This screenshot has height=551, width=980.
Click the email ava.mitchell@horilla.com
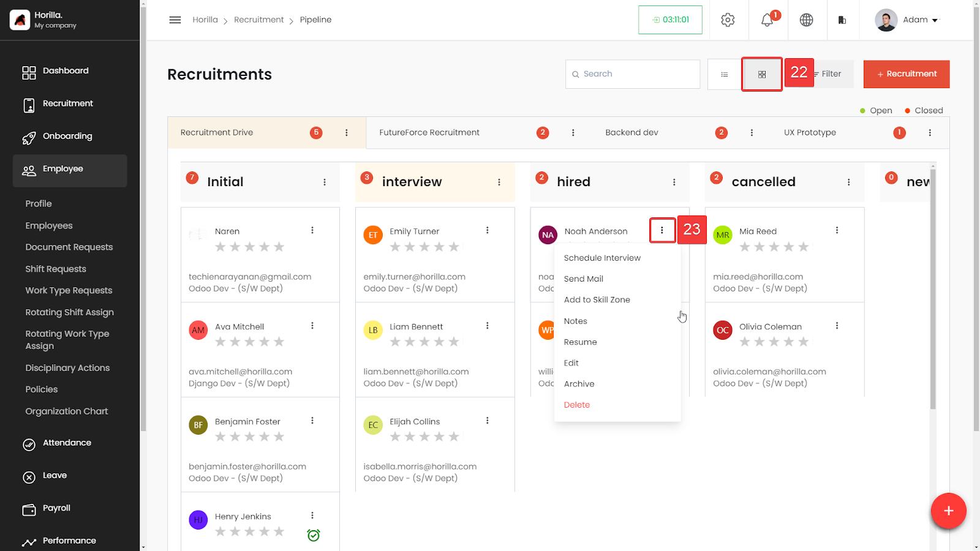(240, 372)
